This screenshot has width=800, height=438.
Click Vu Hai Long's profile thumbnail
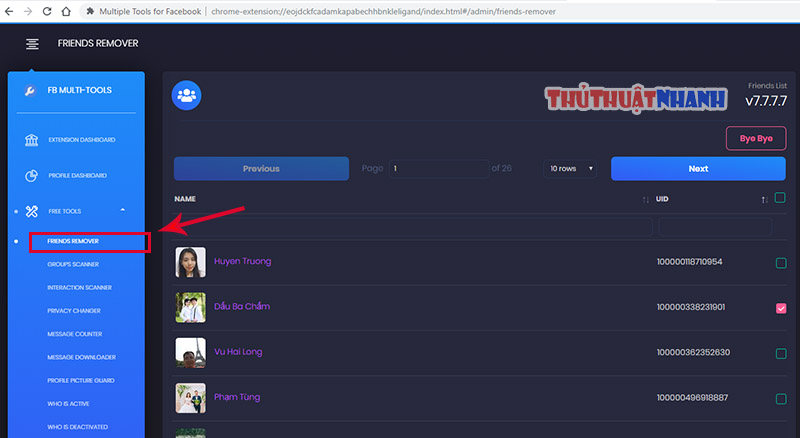[x=190, y=353]
